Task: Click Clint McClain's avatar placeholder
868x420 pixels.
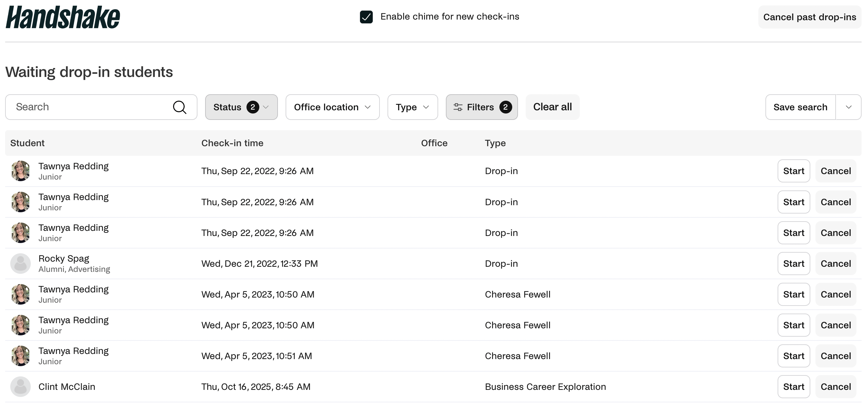Action: click(21, 387)
